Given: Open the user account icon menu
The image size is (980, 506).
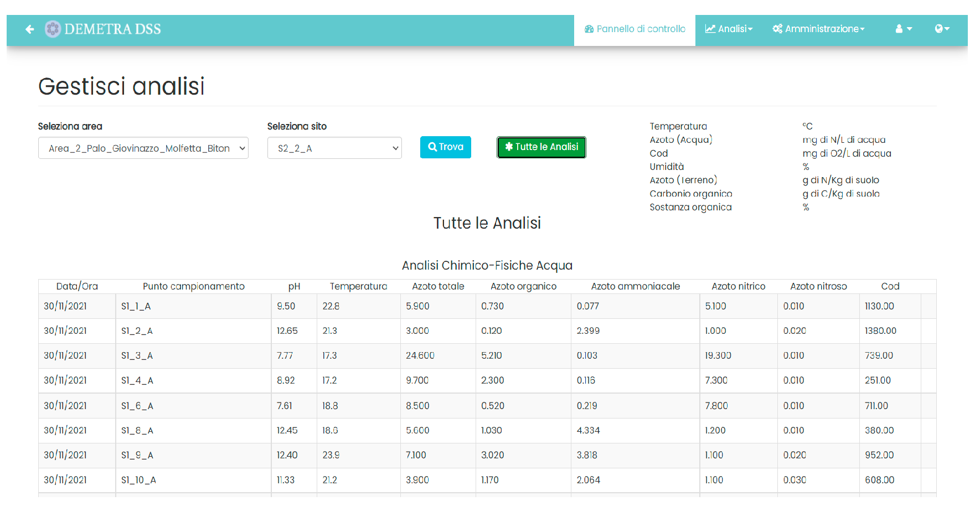Looking at the screenshot, I should pyautogui.click(x=903, y=29).
